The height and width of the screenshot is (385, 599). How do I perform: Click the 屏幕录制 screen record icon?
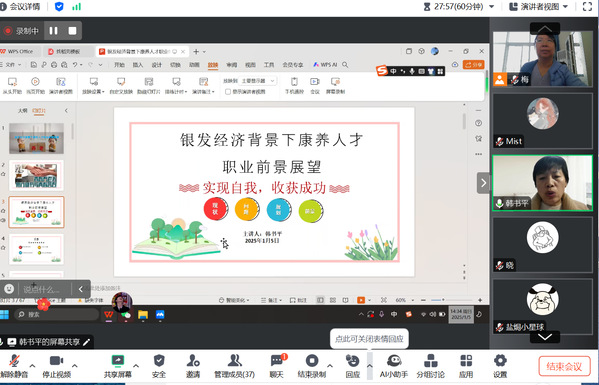(335, 81)
